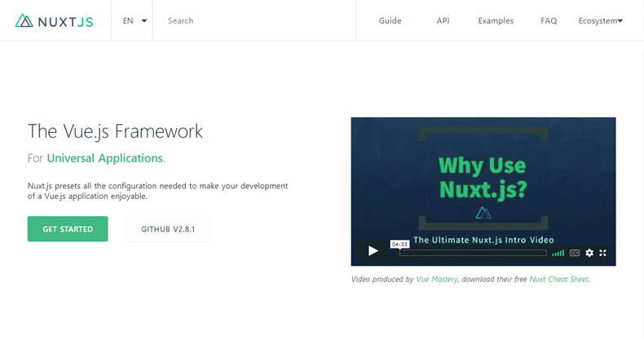The width and height of the screenshot is (644, 340).
Task: Open video settings gear icon
Action: click(x=589, y=253)
